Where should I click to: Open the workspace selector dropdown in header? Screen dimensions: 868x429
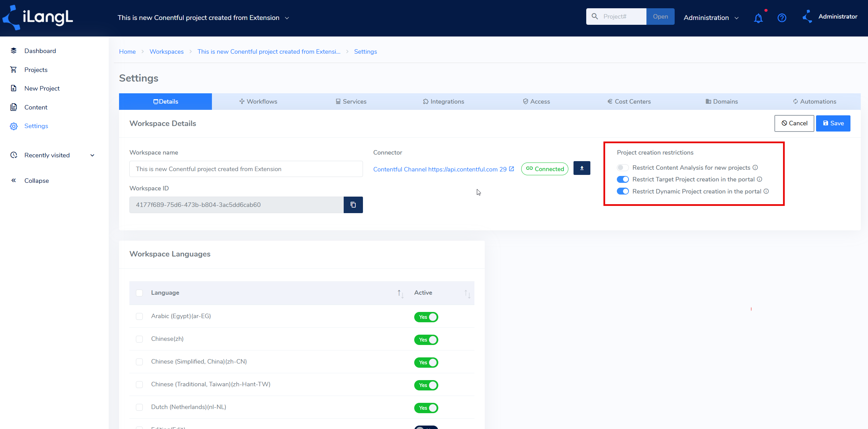(x=203, y=18)
